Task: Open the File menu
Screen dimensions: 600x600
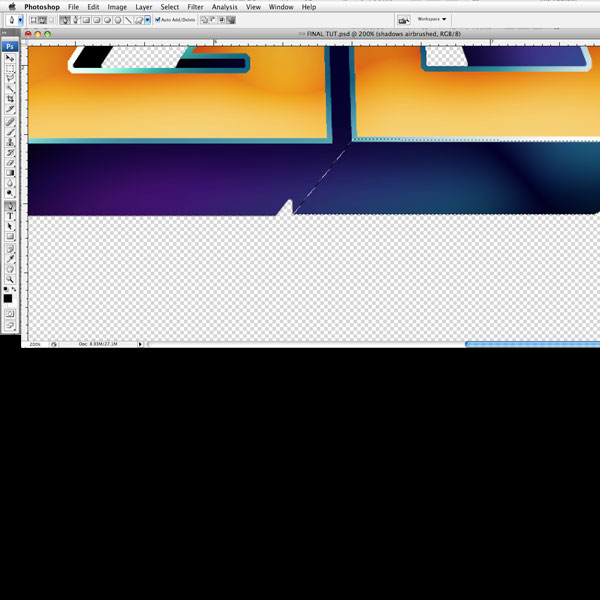Action: point(73,7)
